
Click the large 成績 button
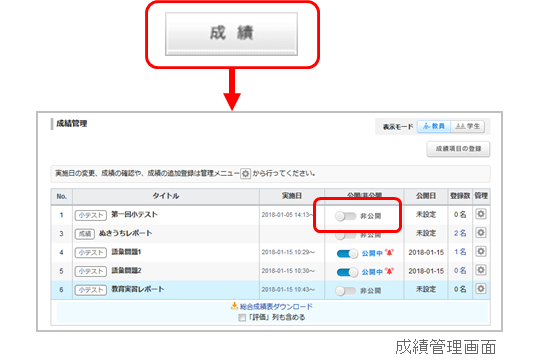232,34
